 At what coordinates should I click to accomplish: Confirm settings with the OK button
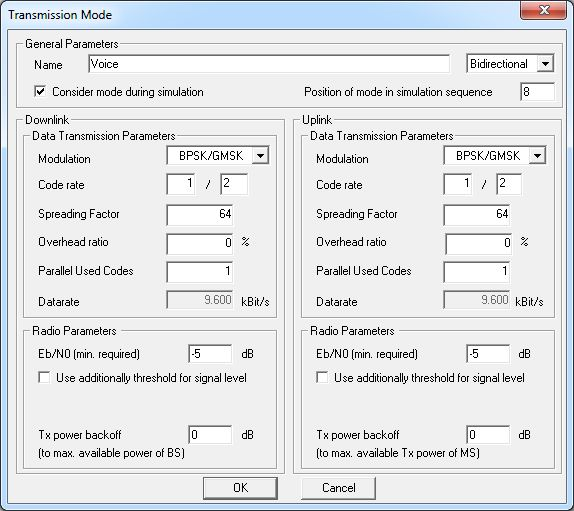point(240,488)
